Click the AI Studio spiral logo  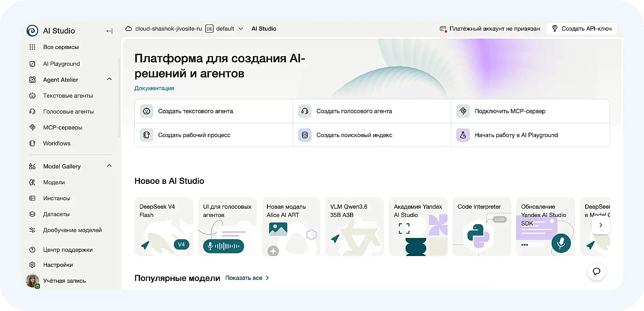click(x=32, y=30)
